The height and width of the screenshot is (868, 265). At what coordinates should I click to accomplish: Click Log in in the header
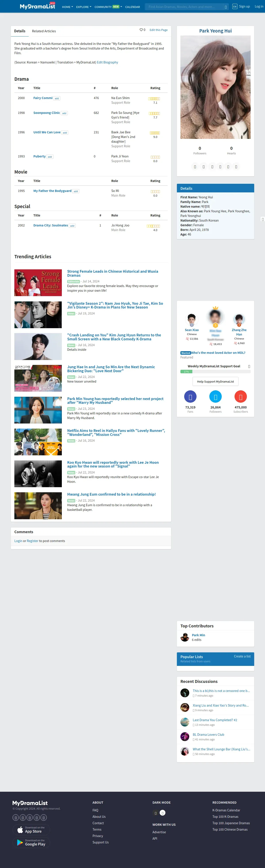point(259,6)
